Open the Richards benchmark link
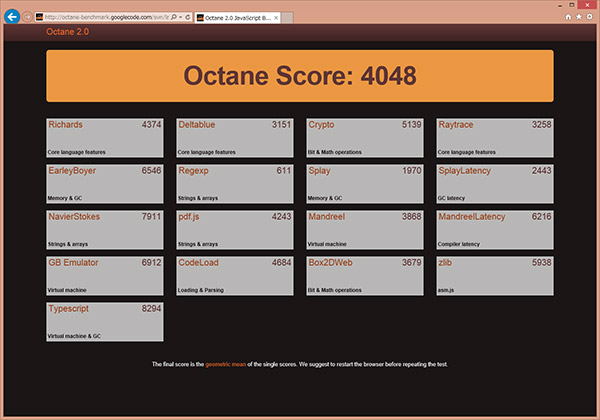Screen dimensions: 600x420 (65, 125)
